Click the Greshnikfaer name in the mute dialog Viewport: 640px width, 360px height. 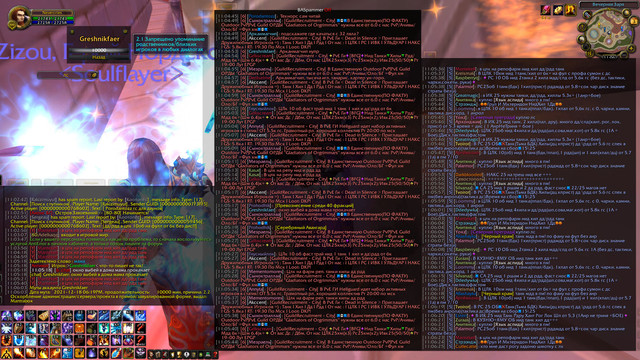99,39
